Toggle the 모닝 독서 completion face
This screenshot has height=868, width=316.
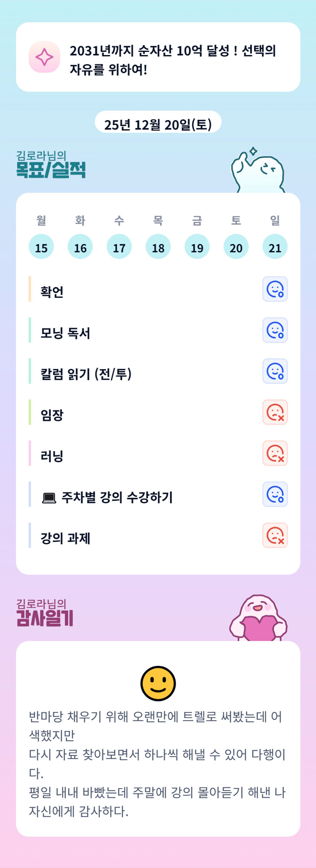(x=275, y=330)
